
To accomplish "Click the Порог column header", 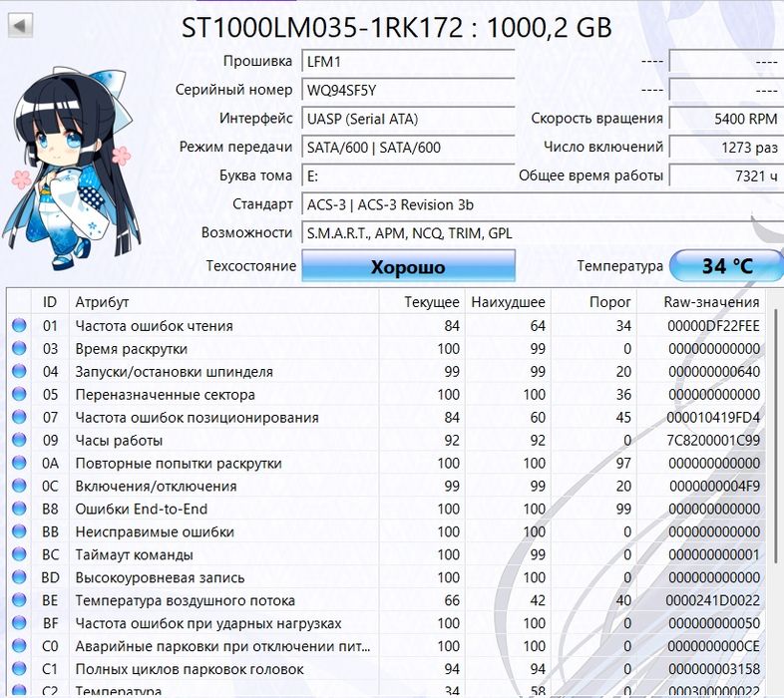I will tap(594, 302).
